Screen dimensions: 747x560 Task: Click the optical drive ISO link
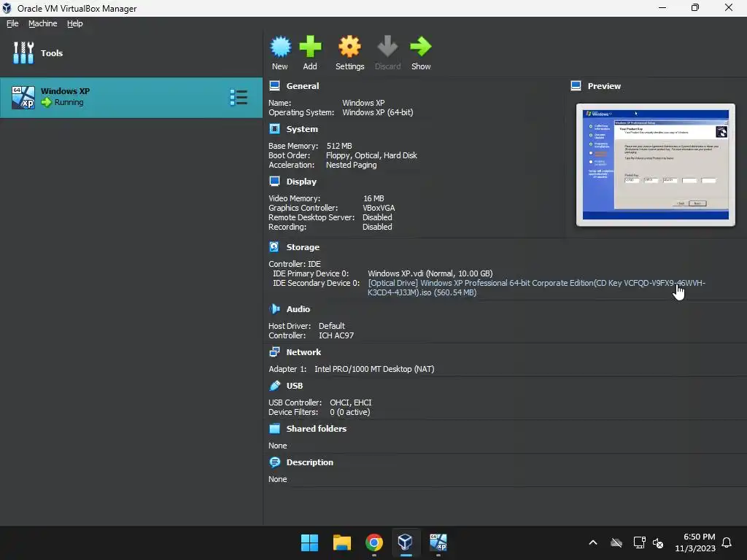click(x=536, y=287)
